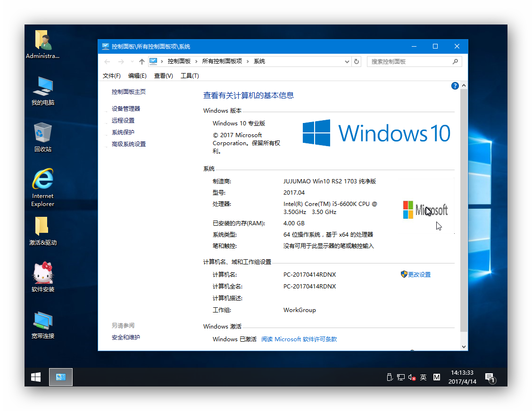The width and height of the screenshot is (532, 411).
Task: Click the up-one-level arrow in navigation bar
Action: pos(141,61)
